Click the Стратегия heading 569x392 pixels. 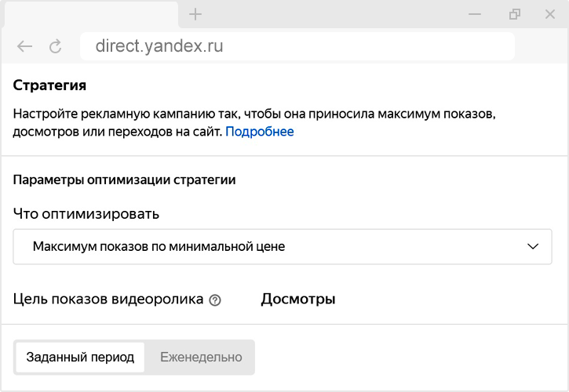click(x=49, y=85)
